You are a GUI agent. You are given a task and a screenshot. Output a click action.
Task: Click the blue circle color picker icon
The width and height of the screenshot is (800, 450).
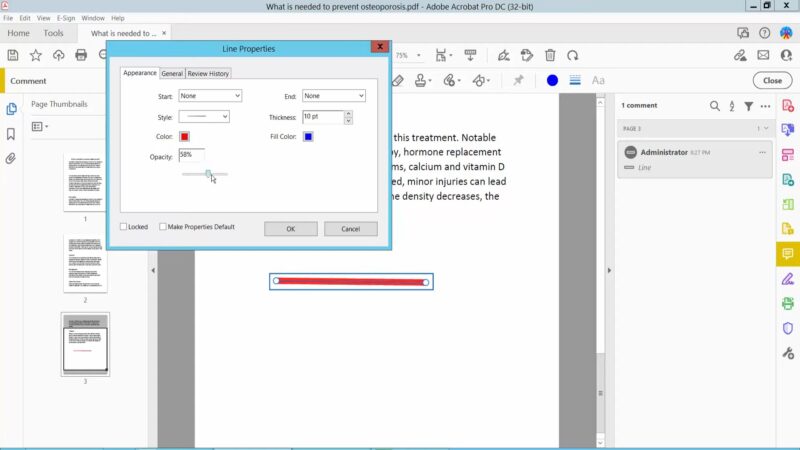552,81
